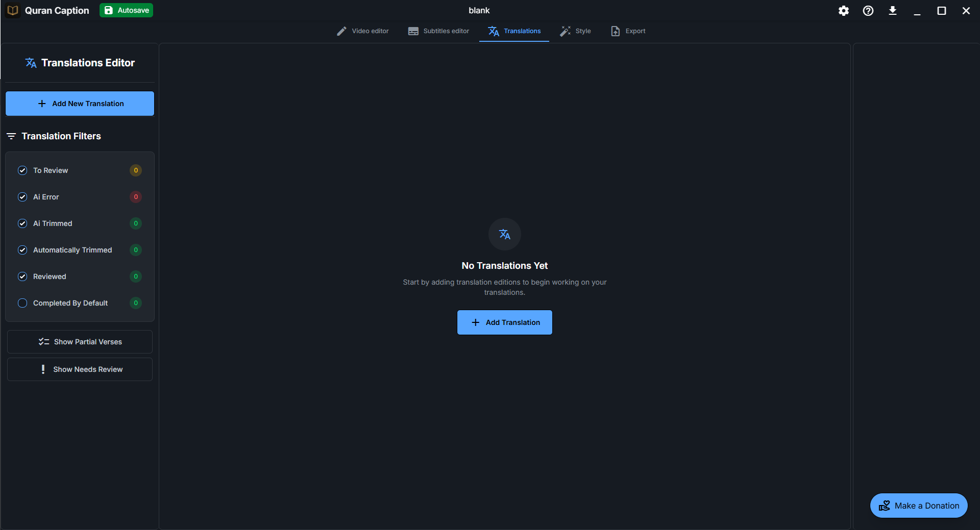Click the Translations Editor header icon
The height and width of the screenshot is (530, 980).
coord(31,63)
